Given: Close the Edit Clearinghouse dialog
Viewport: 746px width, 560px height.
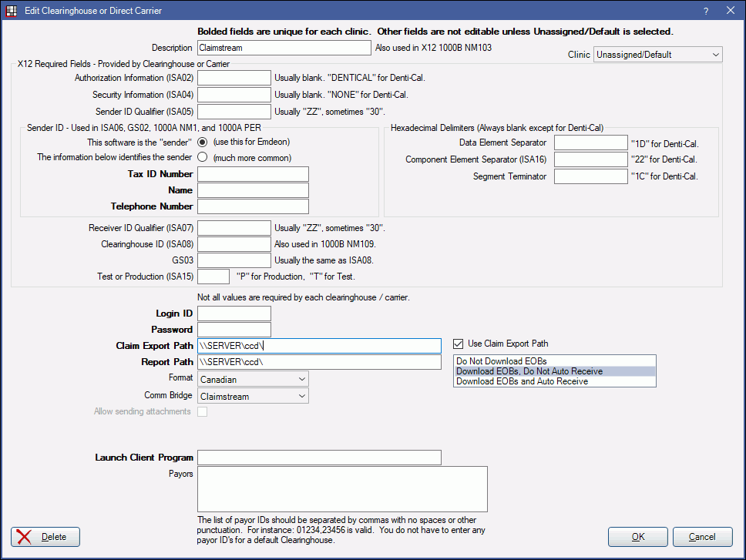Looking at the screenshot, I should [x=731, y=11].
